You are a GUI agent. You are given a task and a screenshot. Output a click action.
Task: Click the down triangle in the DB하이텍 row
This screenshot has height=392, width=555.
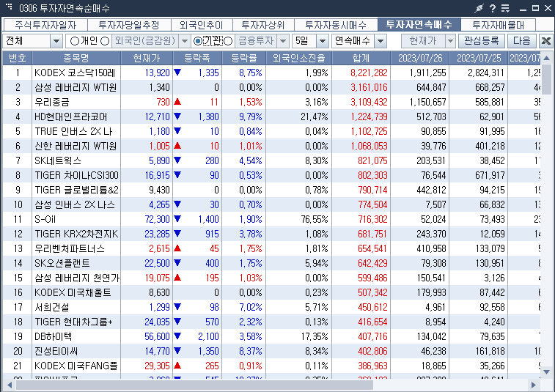click(177, 336)
